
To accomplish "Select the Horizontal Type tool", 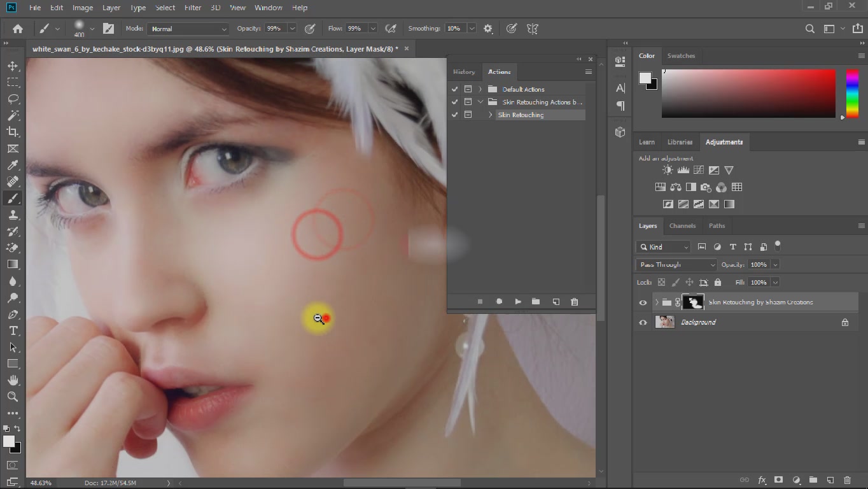I will pos(13,330).
